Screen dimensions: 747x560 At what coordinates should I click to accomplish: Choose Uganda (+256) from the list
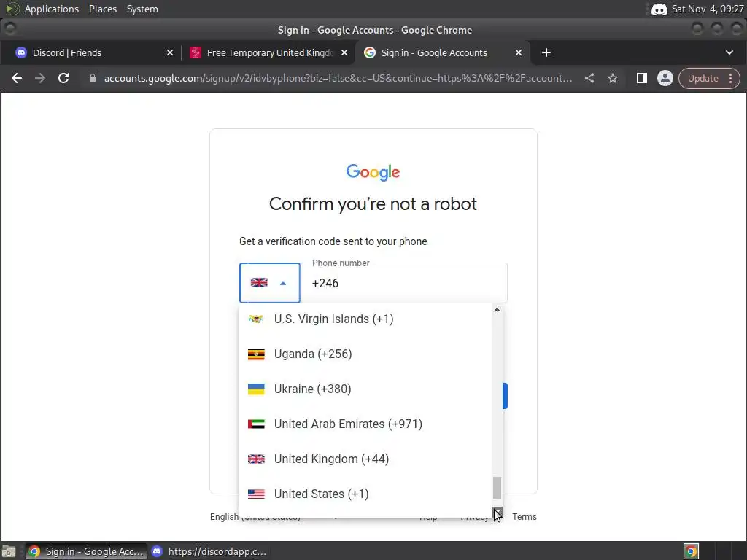tap(365, 354)
